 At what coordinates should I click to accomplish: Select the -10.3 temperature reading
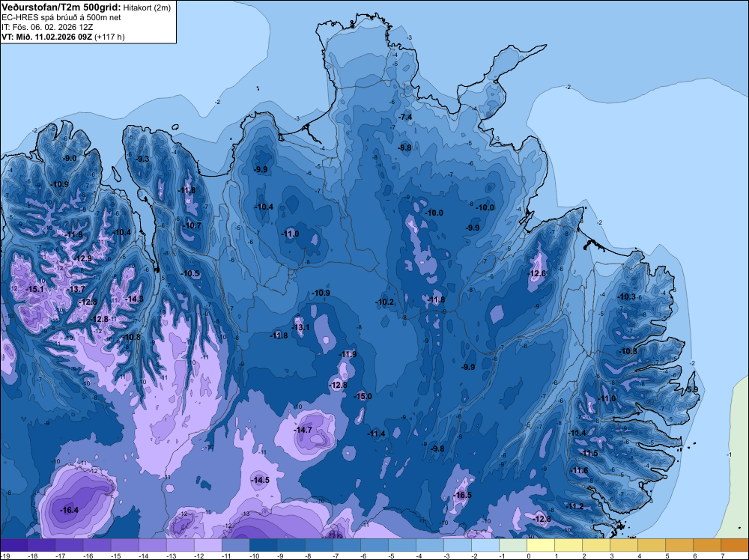click(627, 296)
